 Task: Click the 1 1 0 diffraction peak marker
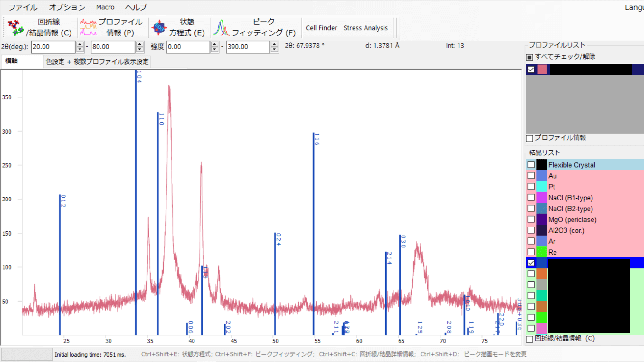[158, 224]
